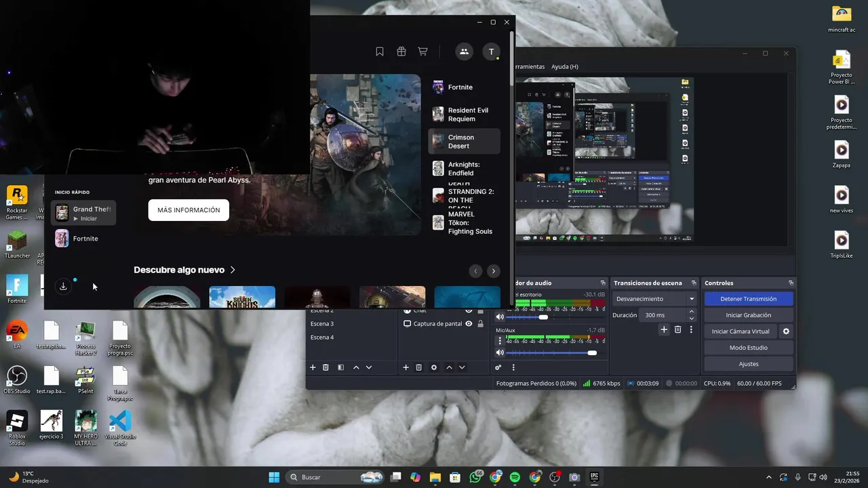Select Resident Evil Requiem in featured list
This screenshot has width=868, height=488.
[x=465, y=115]
